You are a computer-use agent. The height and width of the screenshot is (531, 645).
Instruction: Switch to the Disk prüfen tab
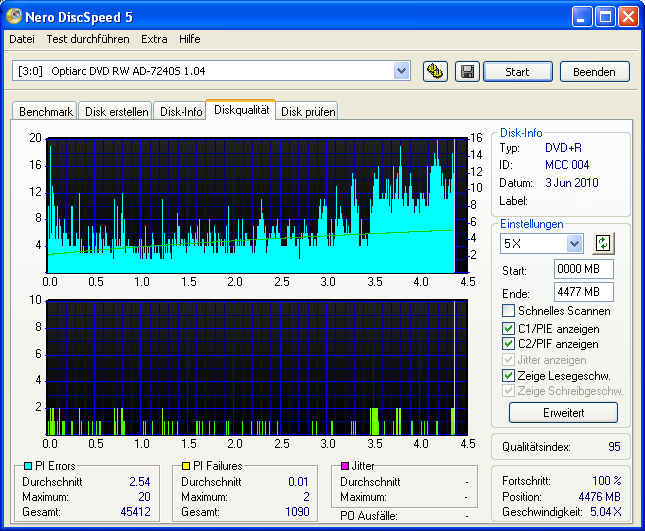click(308, 111)
